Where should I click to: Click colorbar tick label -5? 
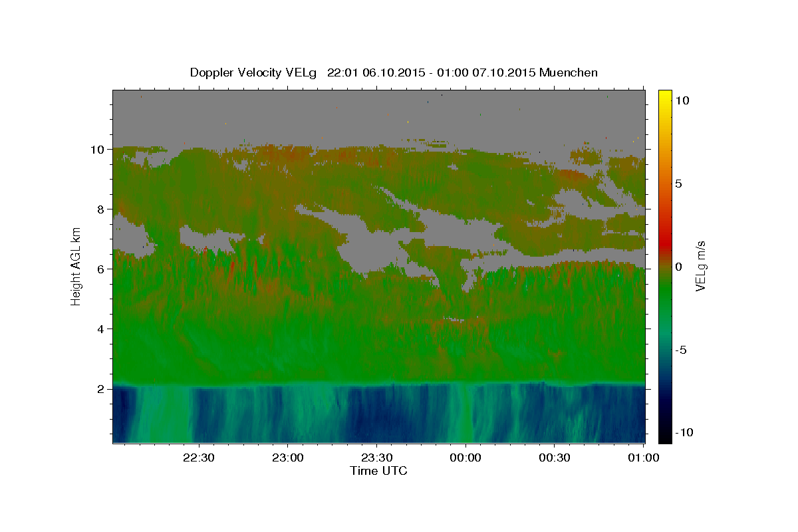(682, 350)
